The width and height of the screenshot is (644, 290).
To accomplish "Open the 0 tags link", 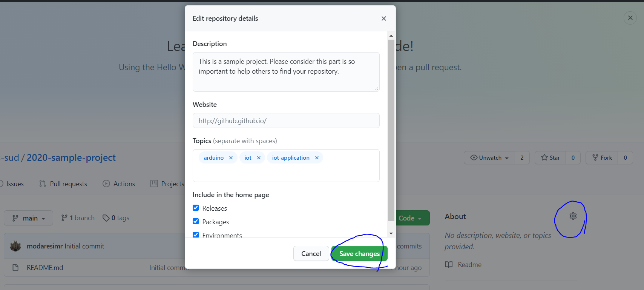I will tap(116, 218).
